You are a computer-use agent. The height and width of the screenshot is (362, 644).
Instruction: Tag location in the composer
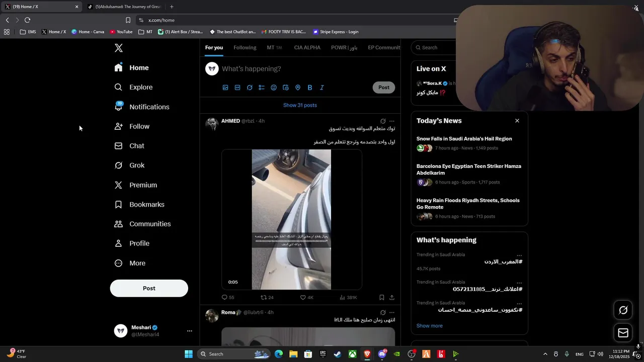point(298,87)
